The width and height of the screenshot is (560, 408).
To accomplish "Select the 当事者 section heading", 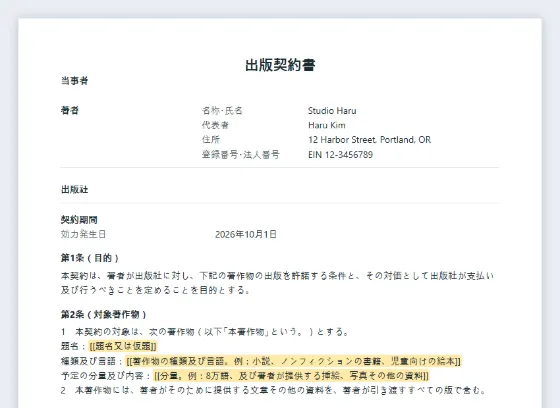I will 74,81.
